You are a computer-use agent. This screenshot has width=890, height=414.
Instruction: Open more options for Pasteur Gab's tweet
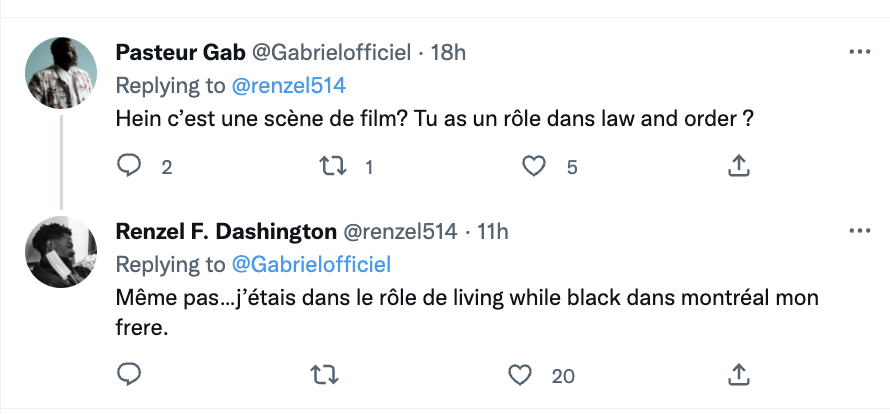(858, 51)
